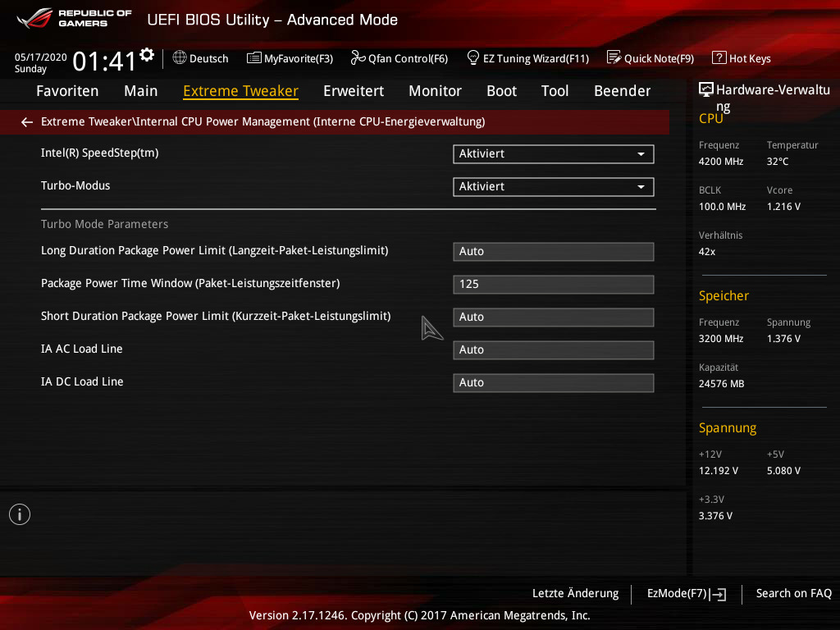Click the CPU frequency value 4200 MHz
This screenshot has width=840, height=630.
tap(721, 162)
